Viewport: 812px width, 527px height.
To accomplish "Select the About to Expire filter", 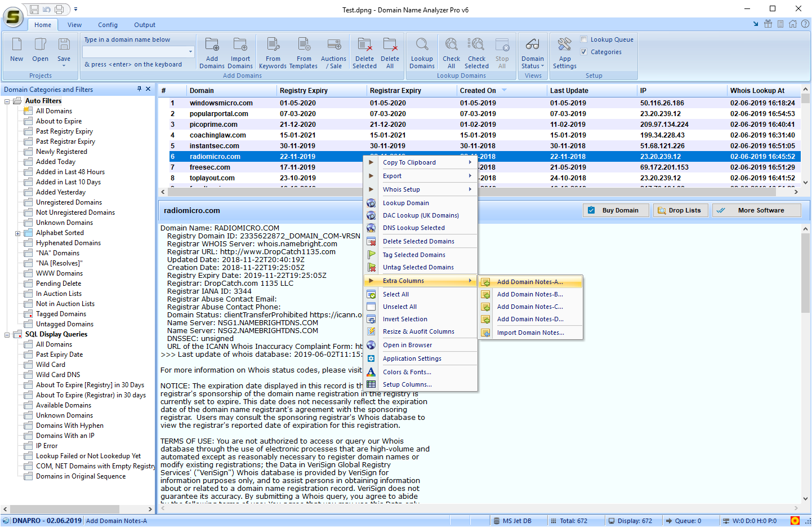I will click(59, 121).
